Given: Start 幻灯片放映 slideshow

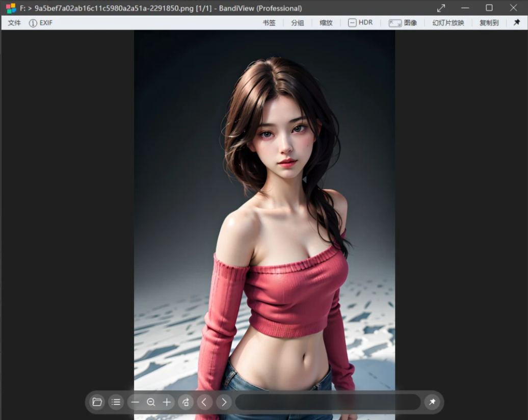Looking at the screenshot, I should pos(447,22).
